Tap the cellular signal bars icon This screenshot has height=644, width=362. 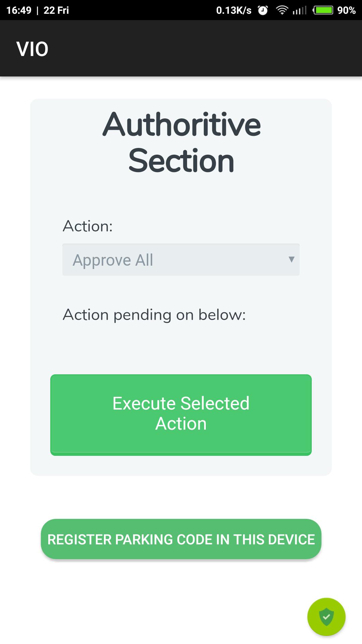click(x=300, y=10)
